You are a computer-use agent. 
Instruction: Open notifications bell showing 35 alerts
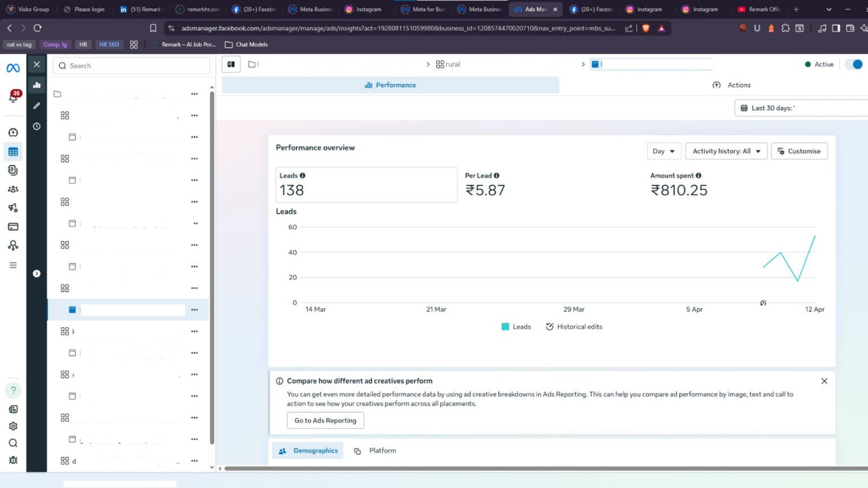point(14,97)
